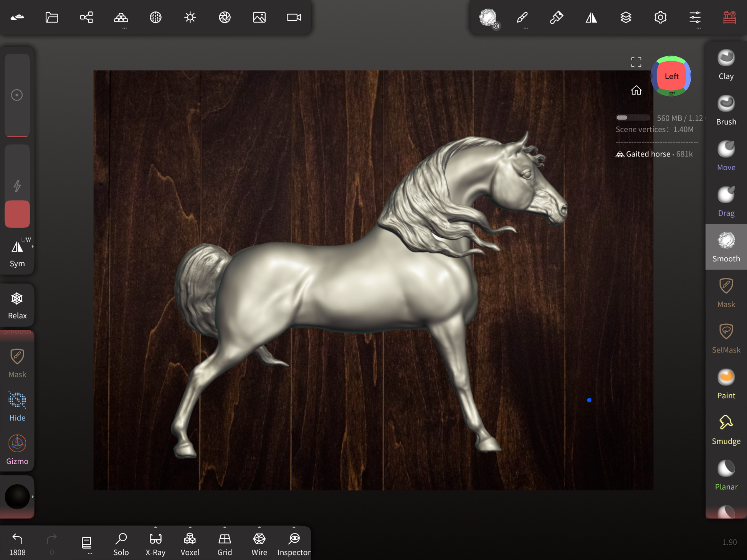
Task: Open the Files folder menu
Action: click(x=52, y=17)
